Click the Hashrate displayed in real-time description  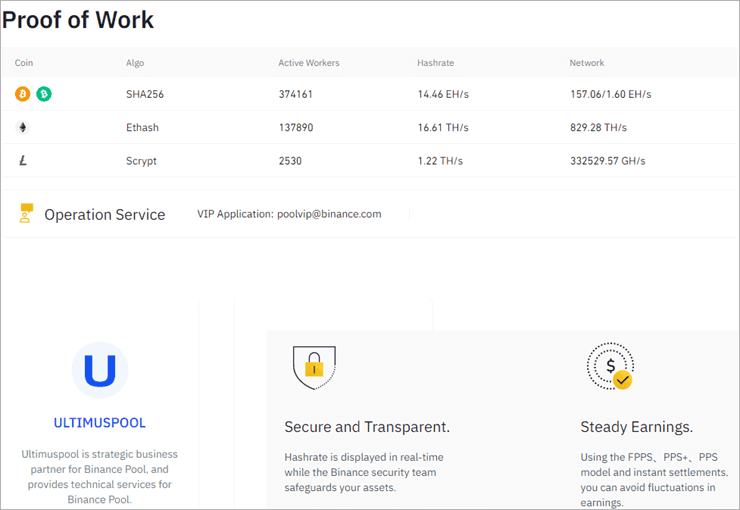pyautogui.click(x=364, y=472)
